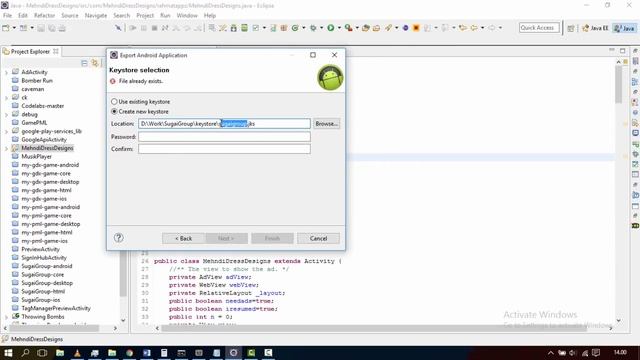Screen dimensions: 640x360
Task: Open the Refactor menu
Action: [x=44, y=16]
